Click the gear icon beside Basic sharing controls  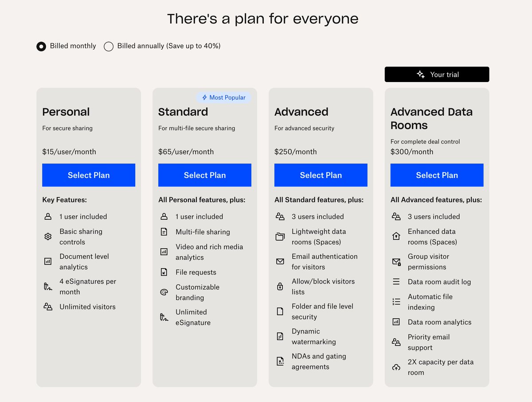tap(48, 237)
